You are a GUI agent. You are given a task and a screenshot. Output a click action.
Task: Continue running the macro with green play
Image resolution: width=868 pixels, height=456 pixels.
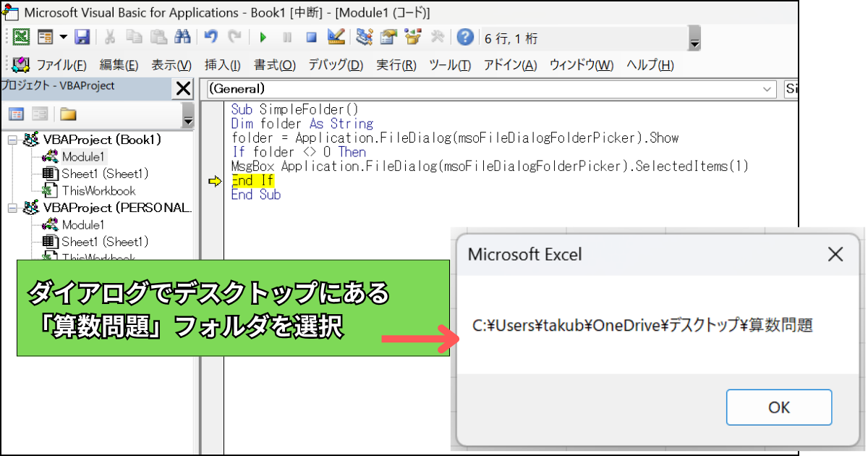(x=263, y=37)
